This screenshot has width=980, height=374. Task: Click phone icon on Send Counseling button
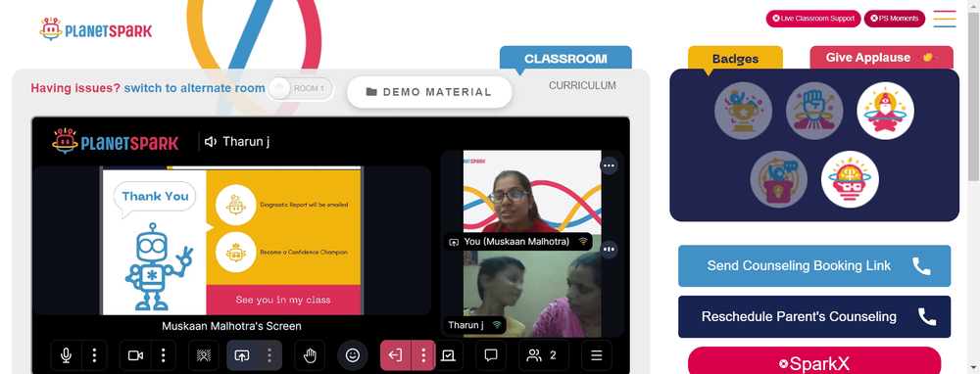(921, 266)
